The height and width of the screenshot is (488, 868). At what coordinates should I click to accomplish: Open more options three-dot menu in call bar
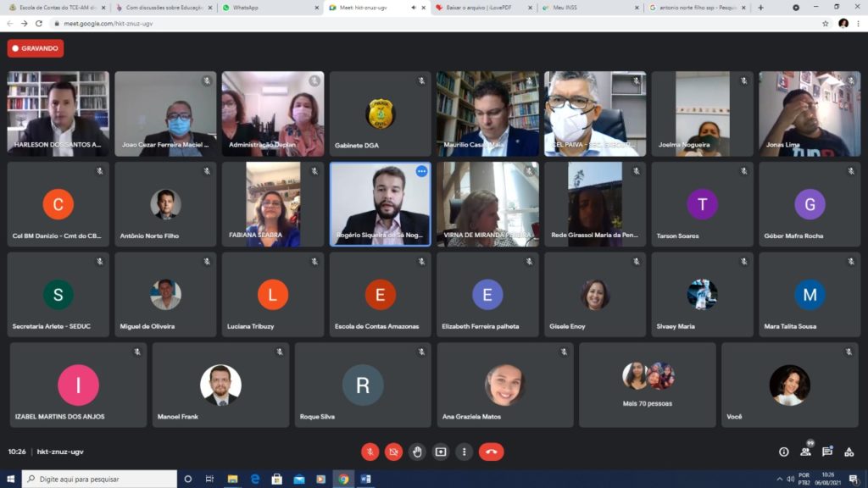tap(464, 452)
